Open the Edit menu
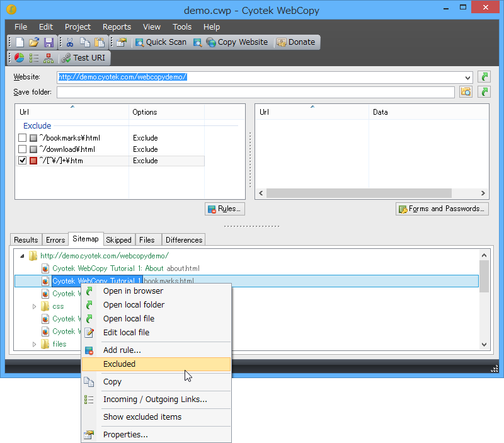Viewport: 504px width, 443px height. coord(46,27)
